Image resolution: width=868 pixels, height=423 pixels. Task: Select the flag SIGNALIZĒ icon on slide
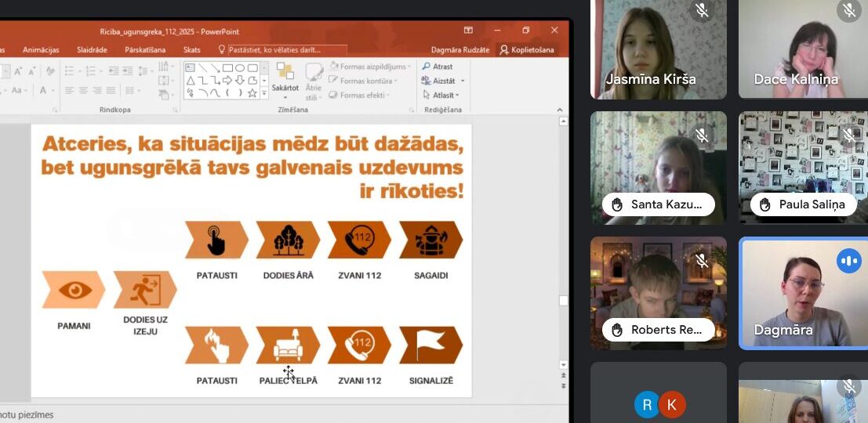[x=430, y=345]
